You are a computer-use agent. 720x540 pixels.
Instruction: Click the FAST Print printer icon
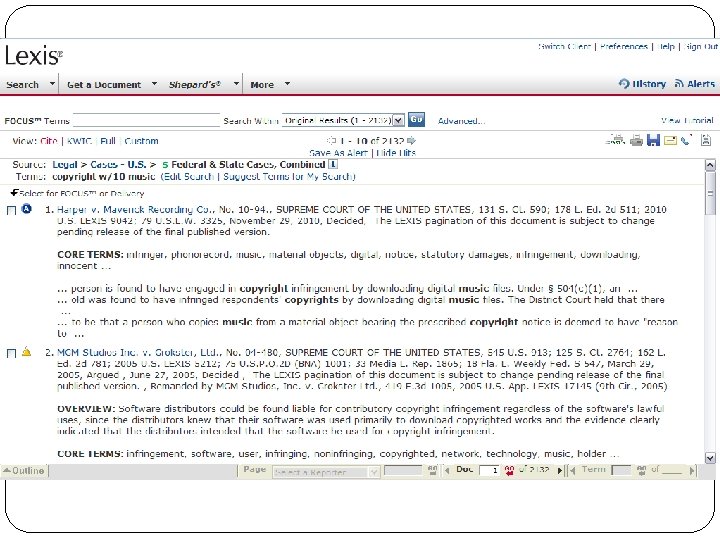616,140
